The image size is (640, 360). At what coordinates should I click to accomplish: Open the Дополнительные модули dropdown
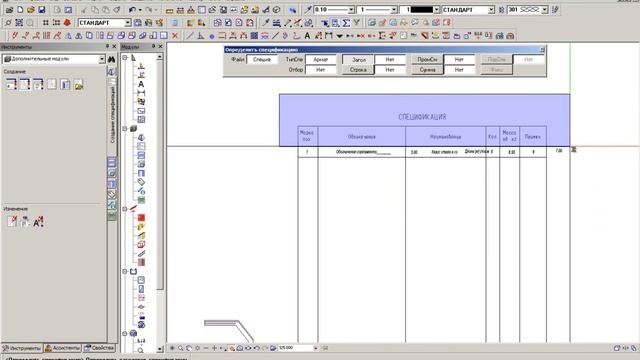(x=102, y=59)
